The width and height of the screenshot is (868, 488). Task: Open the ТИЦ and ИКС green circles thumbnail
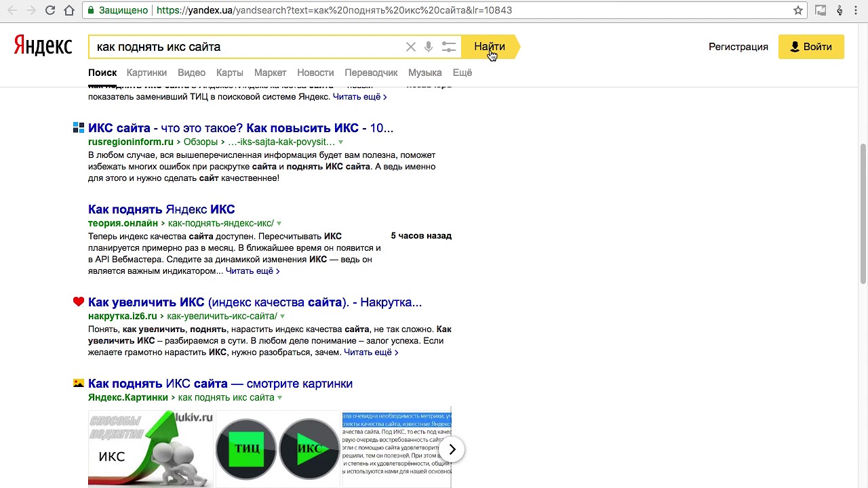click(277, 449)
